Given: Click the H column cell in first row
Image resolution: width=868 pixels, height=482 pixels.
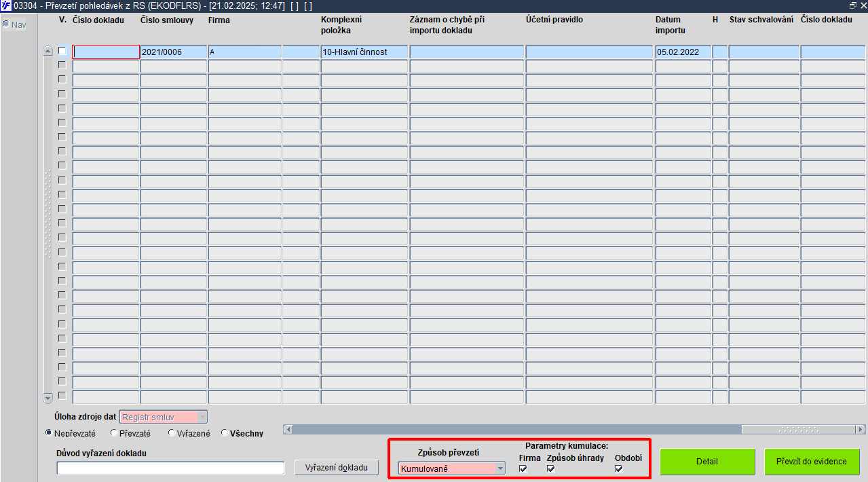Looking at the screenshot, I should coord(720,52).
